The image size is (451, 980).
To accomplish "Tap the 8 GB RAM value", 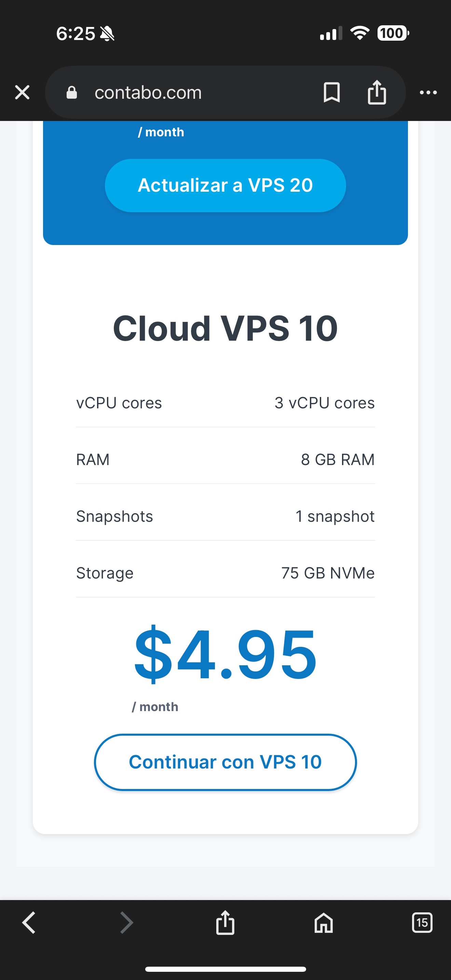I will coord(338,460).
